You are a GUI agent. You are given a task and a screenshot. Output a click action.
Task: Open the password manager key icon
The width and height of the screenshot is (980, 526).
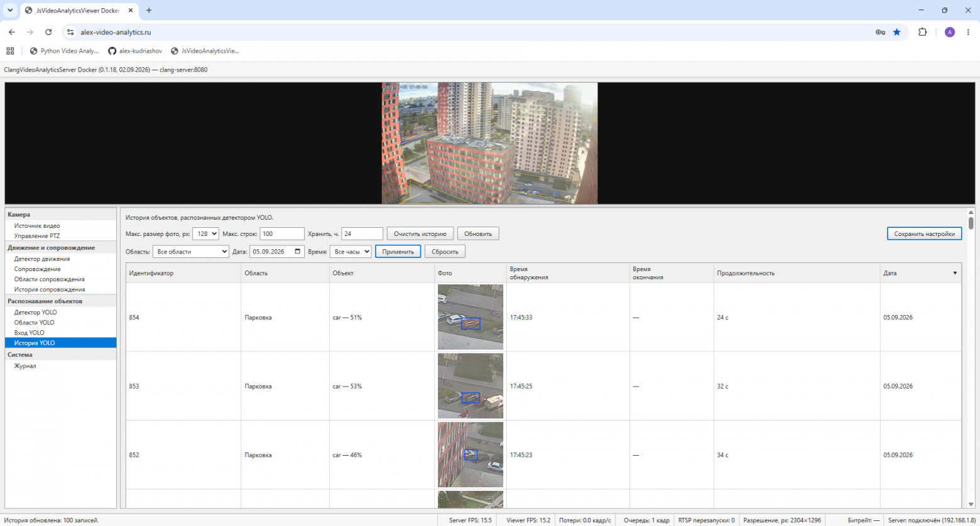point(880,32)
